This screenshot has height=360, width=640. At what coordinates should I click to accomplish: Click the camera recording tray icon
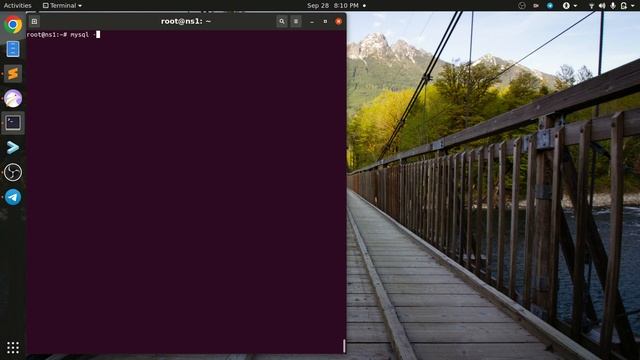(536, 5)
